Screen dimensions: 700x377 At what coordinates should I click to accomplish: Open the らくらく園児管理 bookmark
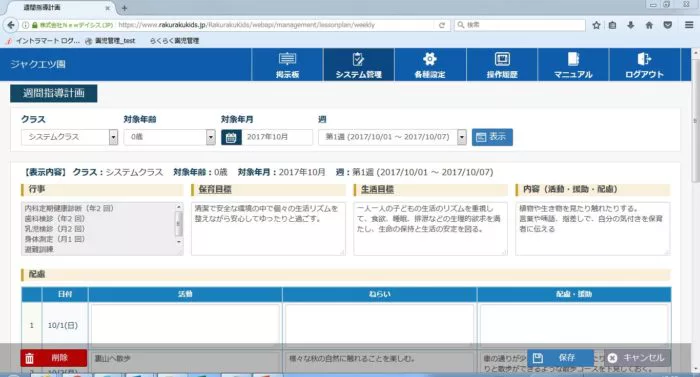click(x=174, y=41)
